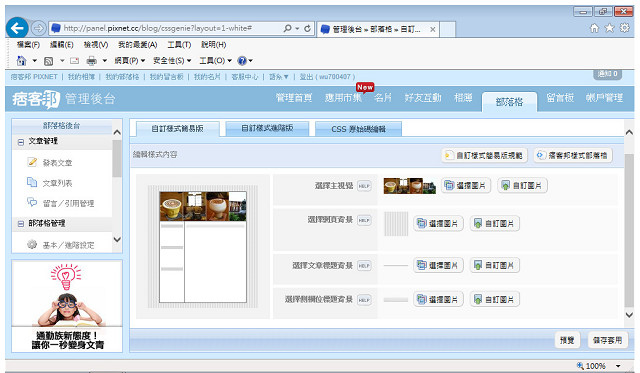640x373 pixels.
Task: Collapse the 部落格管理 section
Action: 21,224
